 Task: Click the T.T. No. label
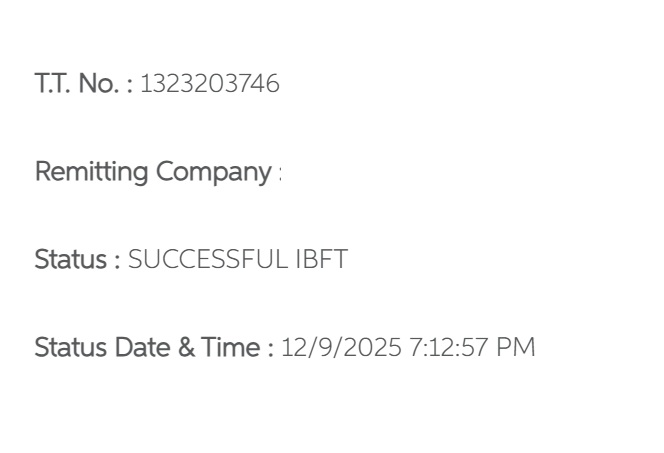84,85
